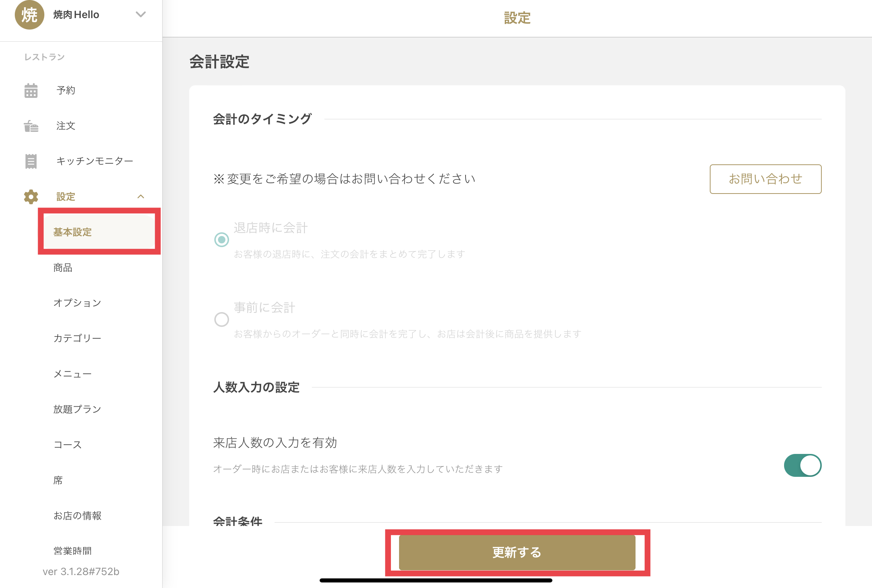Open the お店の情報 sidebar entry
Viewport: 872px width, 588px height.
[x=77, y=516]
